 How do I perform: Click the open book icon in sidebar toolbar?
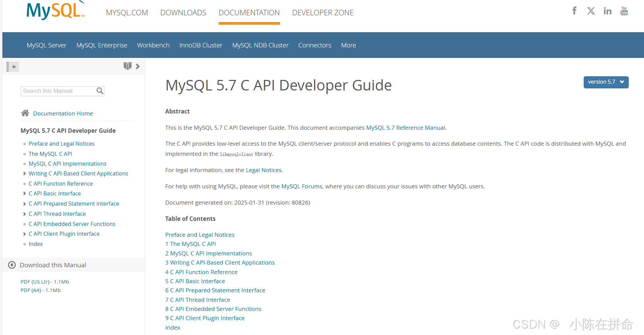click(127, 66)
